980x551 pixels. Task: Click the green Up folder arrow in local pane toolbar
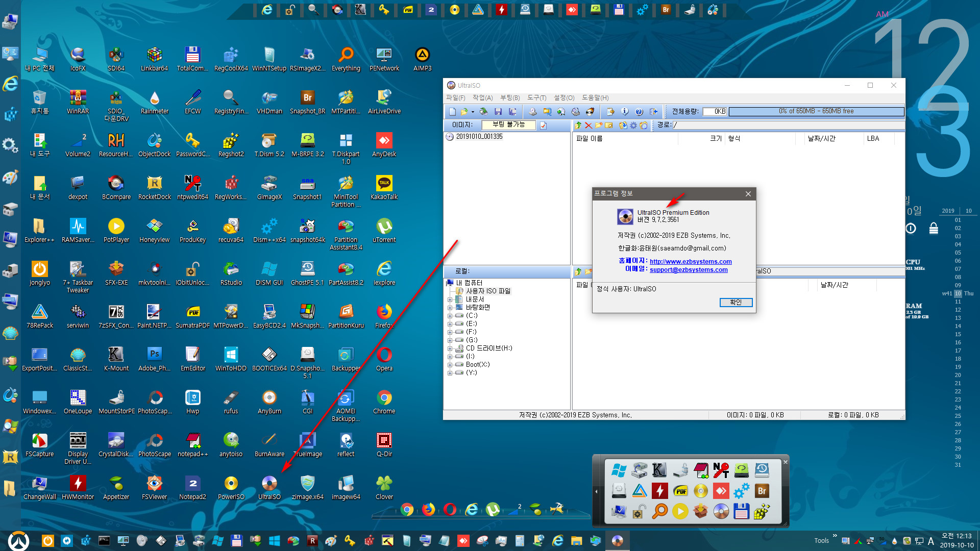[x=578, y=271]
